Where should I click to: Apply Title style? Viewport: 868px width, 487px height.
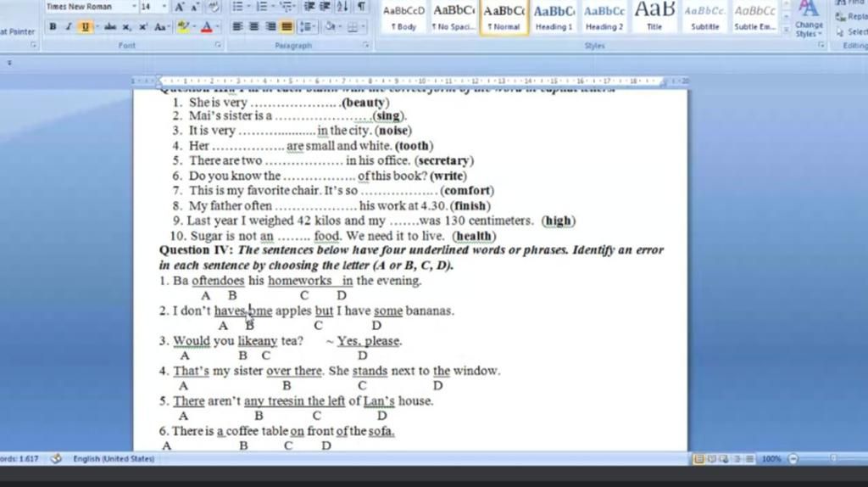coord(654,17)
